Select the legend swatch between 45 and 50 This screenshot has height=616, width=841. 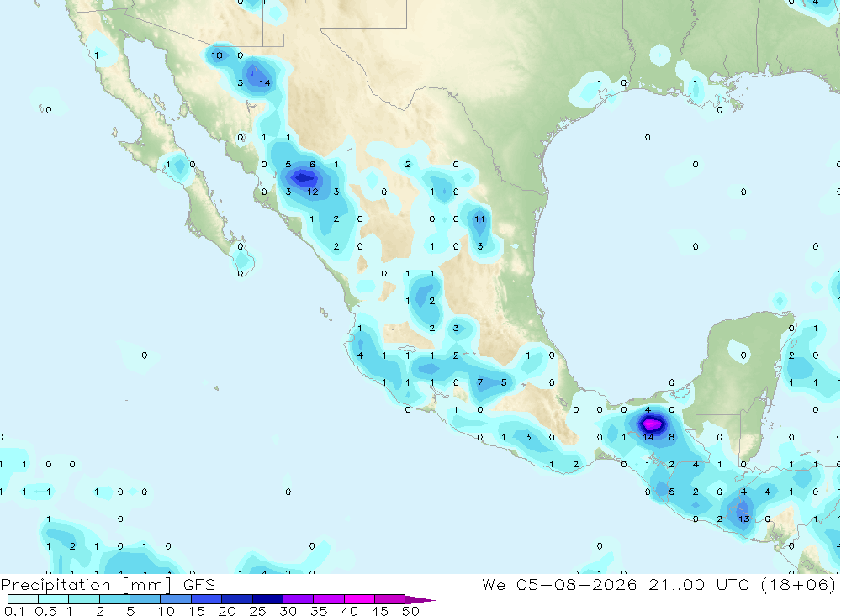[390, 599]
